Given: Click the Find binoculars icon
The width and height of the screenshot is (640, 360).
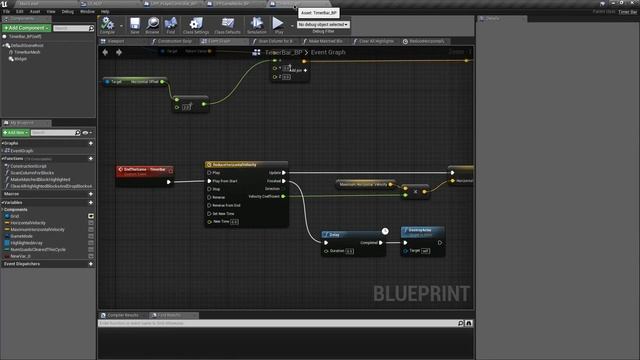Looking at the screenshot, I should pyautogui.click(x=171, y=23).
